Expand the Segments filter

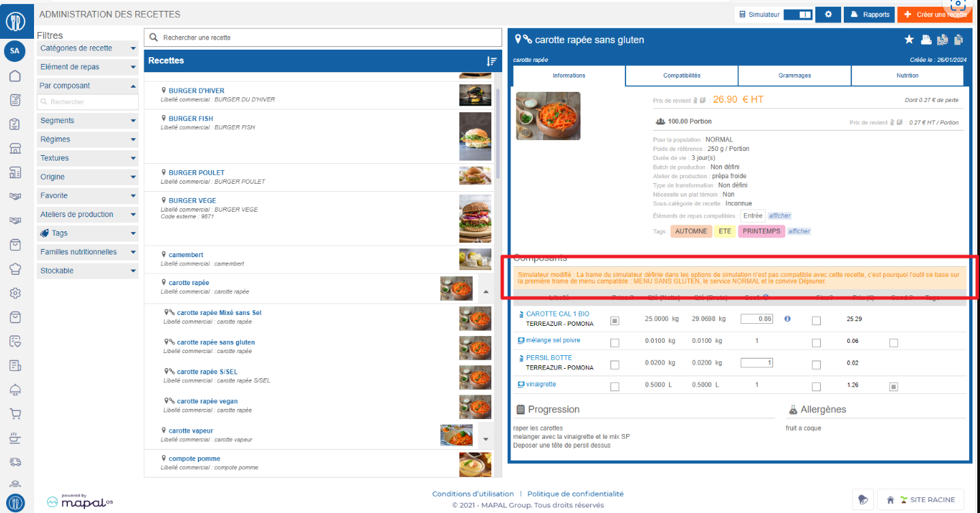(88, 120)
